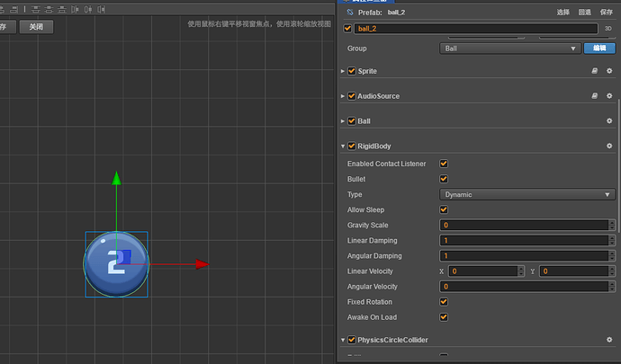Uncheck Fixed Rotation
This screenshot has width=621, height=364.
tap(444, 302)
